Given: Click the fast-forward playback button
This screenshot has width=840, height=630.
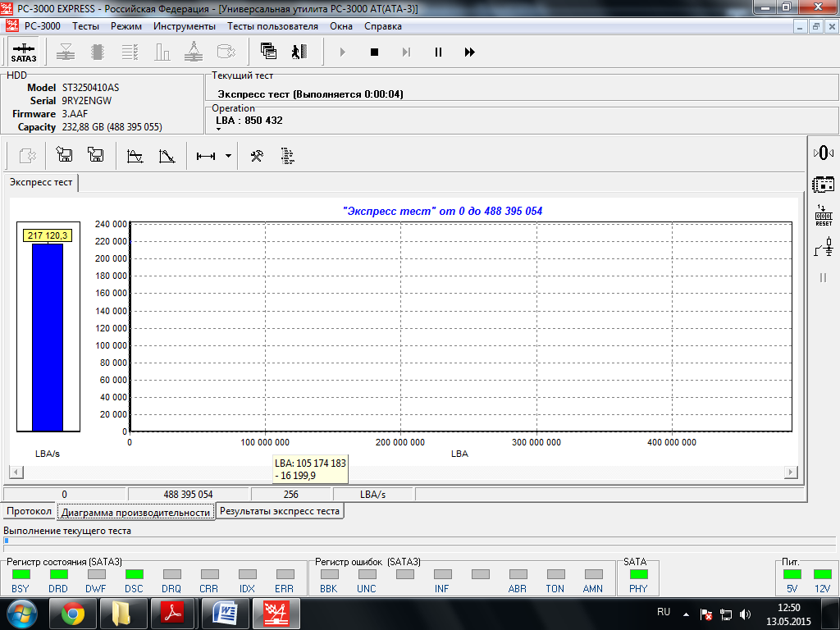Looking at the screenshot, I should click(470, 52).
